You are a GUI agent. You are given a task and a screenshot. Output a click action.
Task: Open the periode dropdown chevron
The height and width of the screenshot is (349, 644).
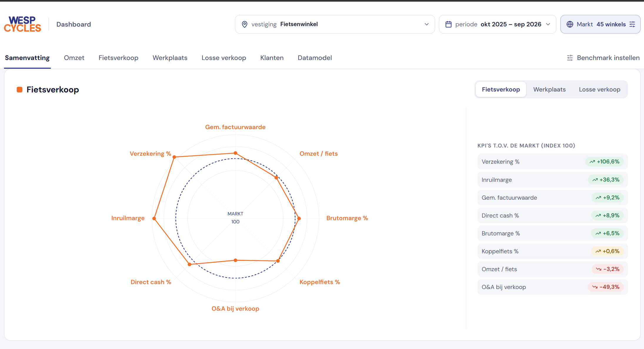coord(548,24)
